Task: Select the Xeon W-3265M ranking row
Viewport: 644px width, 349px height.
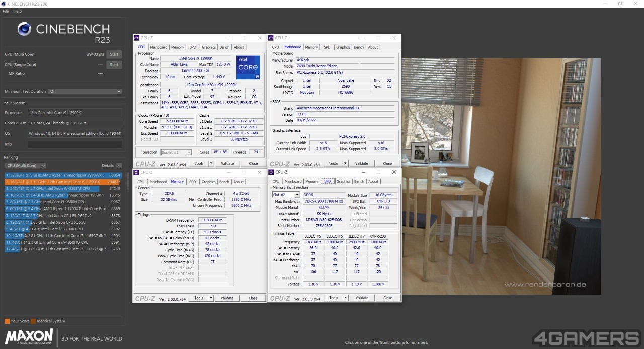Action: click(63, 188)
